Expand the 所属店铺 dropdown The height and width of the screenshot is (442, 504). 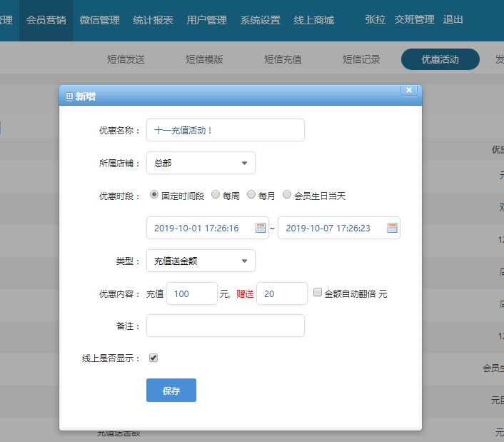[201, 163]
